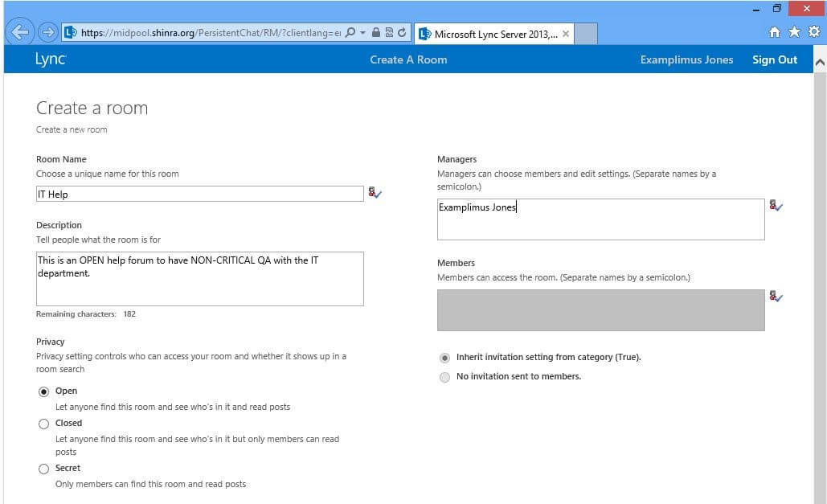827x504 pixels.
Task: Click the 'Remaining characters: 182' text
Action: coord(86,314)
